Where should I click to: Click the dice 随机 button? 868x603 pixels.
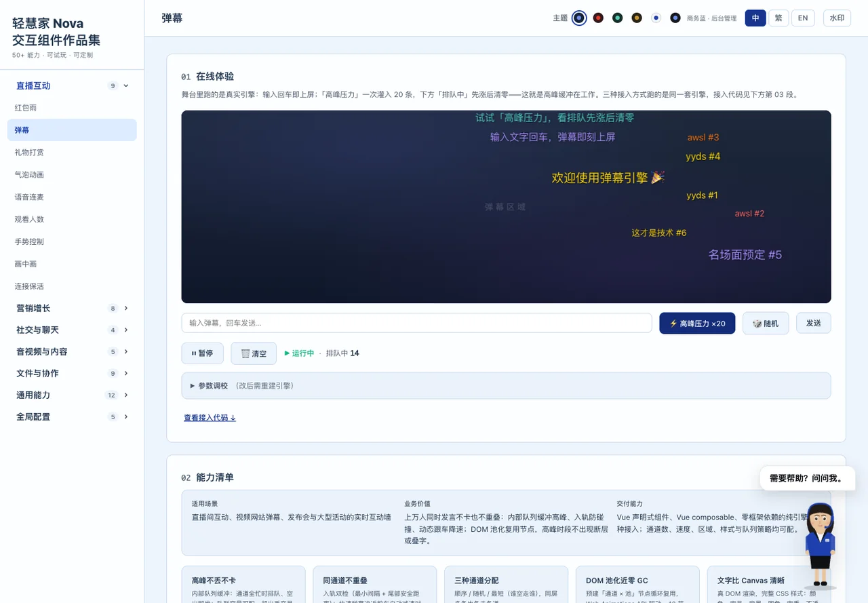point(766,324)
